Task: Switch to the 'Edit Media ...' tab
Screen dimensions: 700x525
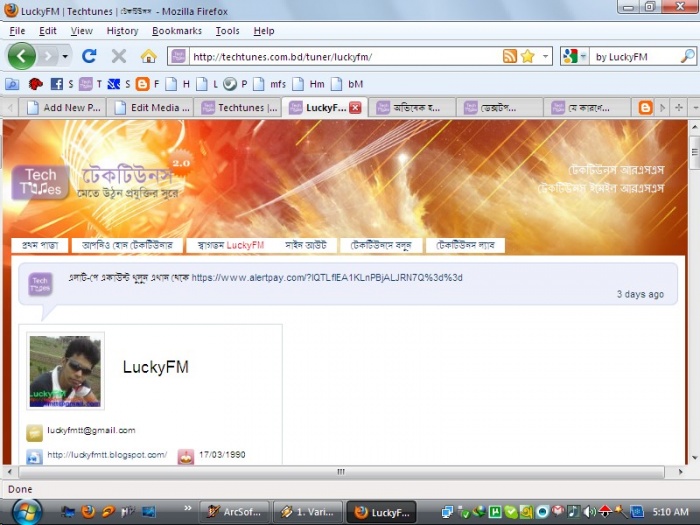Action: click(151, 108)
